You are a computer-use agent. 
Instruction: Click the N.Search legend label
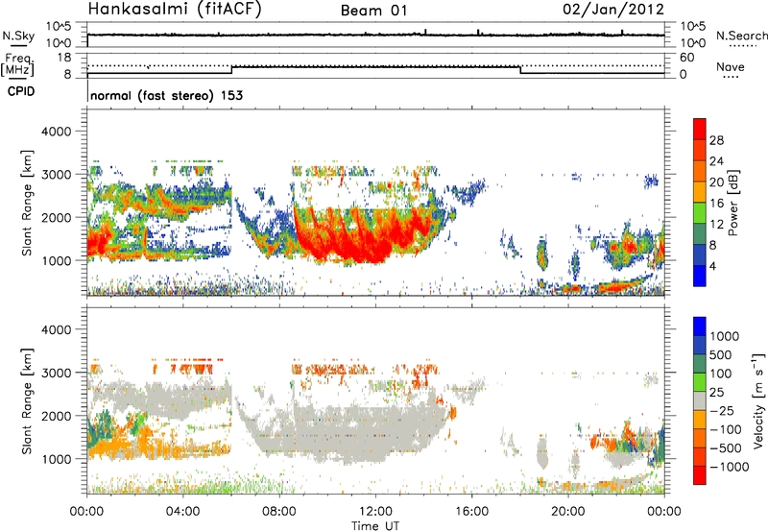pos(741,36)
